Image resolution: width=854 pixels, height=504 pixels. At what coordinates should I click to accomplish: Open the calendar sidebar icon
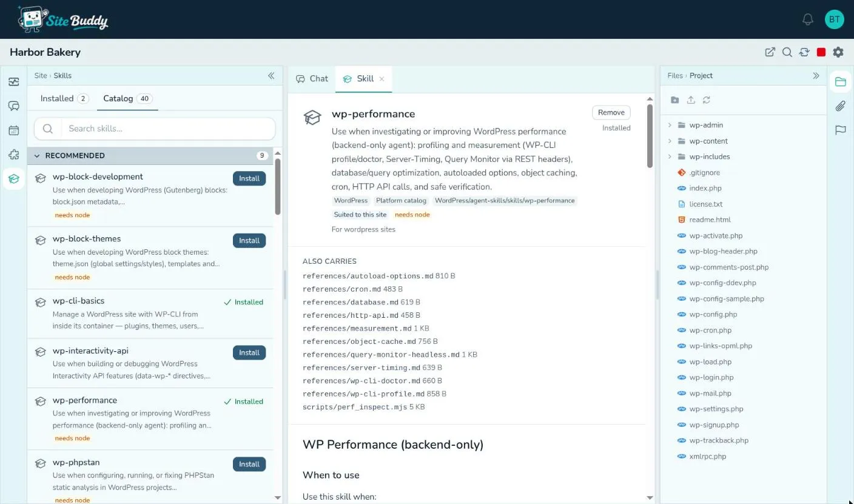click(13, 130)
